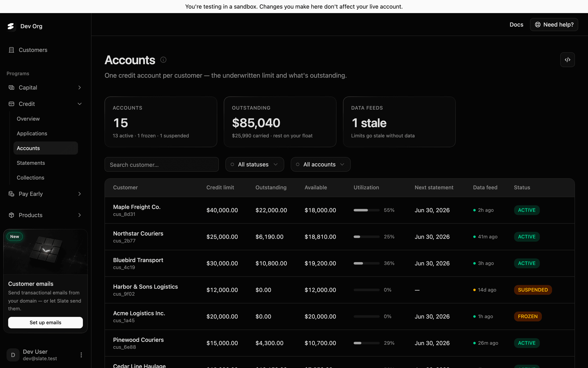Open the Customers text label in the sidebar

click(33, 50)
